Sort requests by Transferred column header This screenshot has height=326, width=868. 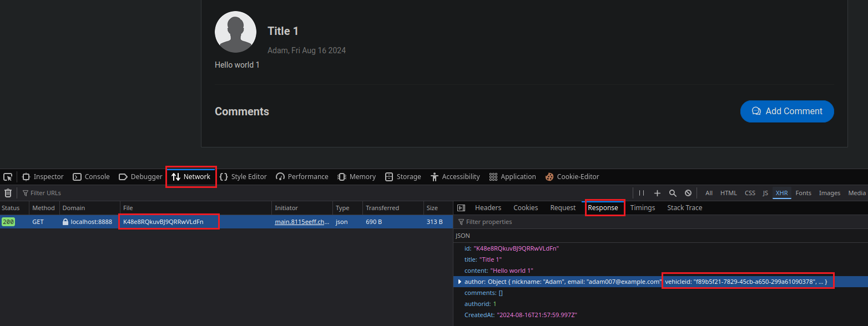click(382, 208)
